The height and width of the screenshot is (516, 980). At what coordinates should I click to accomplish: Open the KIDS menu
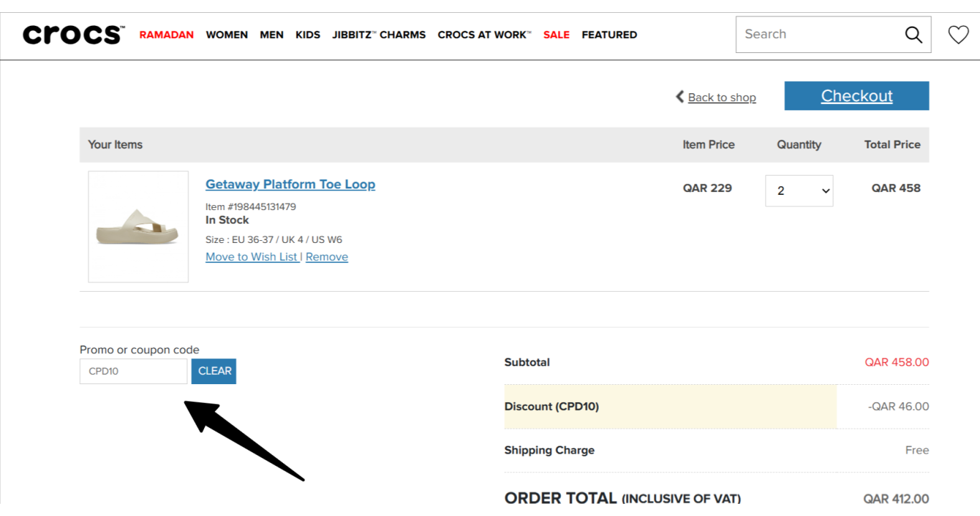point(308,34)
